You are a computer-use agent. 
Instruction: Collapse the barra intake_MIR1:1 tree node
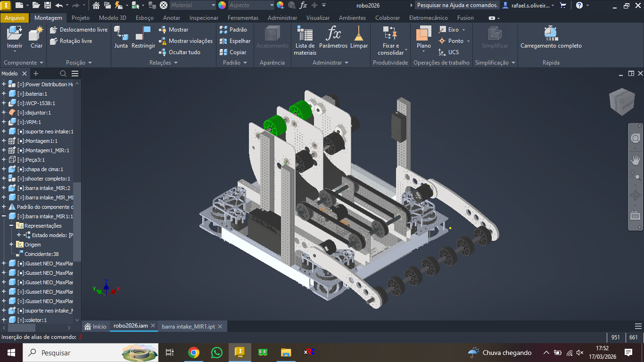(x=4, y=216)
